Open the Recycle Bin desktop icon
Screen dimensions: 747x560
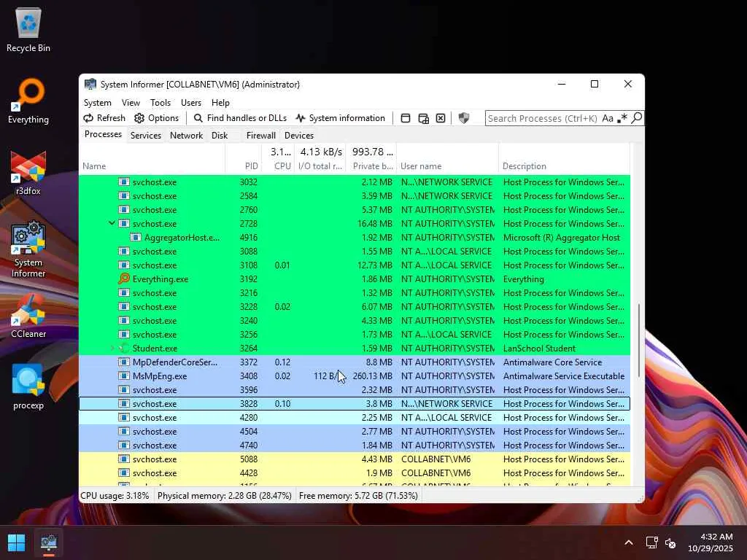point(28,29)
